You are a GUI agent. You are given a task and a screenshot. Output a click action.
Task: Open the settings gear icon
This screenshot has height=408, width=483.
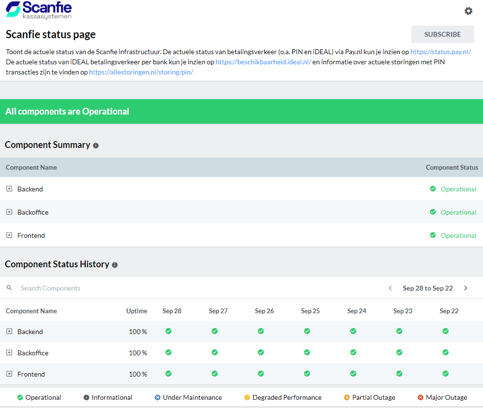pos(468,11)
